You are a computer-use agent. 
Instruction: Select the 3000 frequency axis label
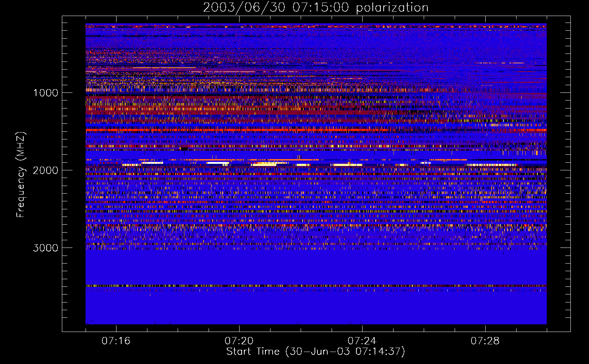pos(46,248)
